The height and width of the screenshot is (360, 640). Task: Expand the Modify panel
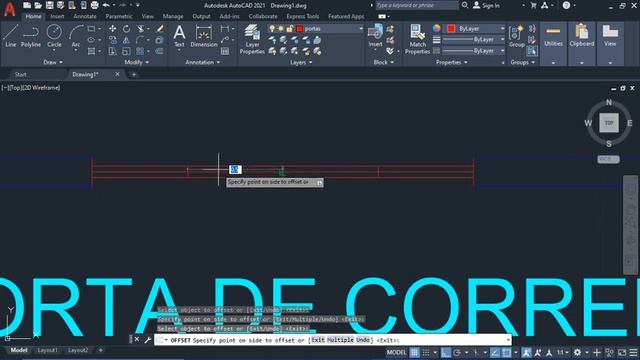point(136,62)
